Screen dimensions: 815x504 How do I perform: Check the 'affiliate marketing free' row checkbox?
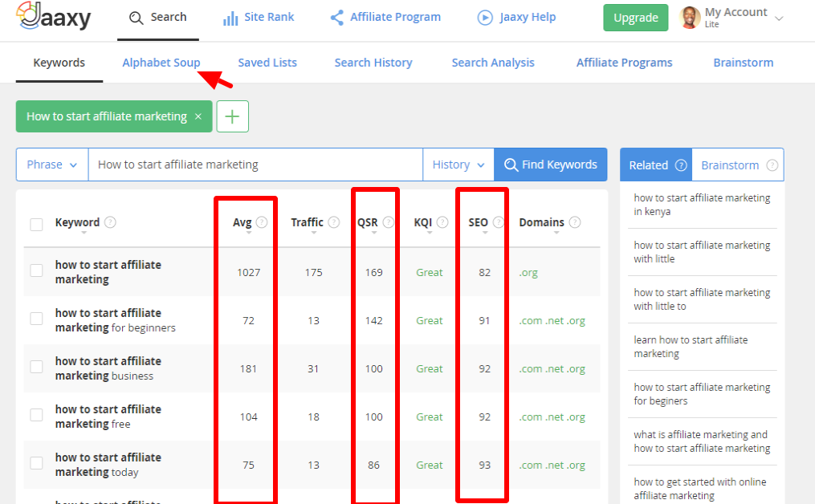pyautogui.click(x=36, y=415)
